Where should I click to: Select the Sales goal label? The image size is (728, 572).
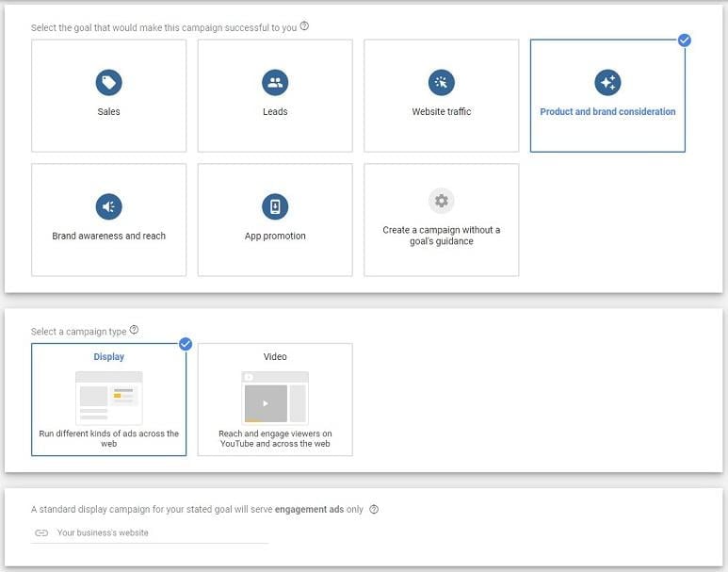point(108,111)
